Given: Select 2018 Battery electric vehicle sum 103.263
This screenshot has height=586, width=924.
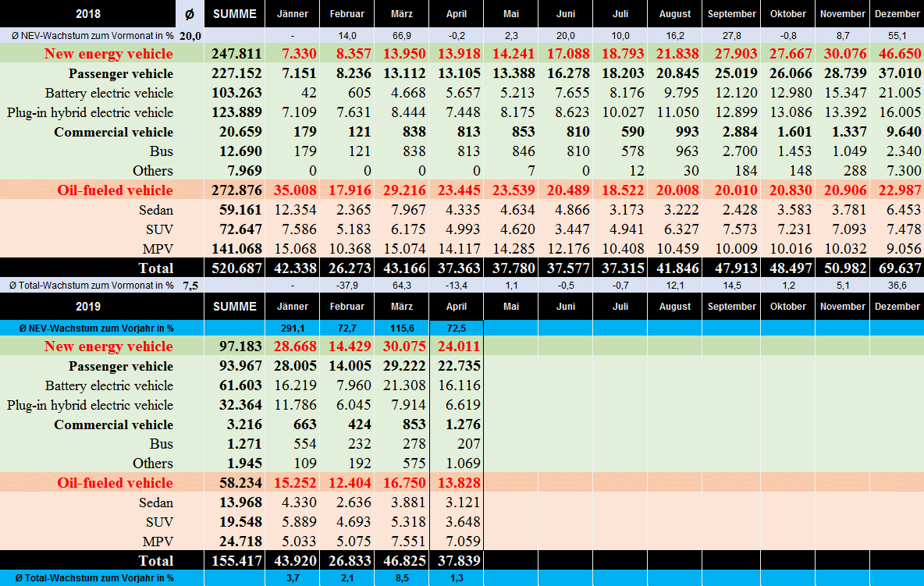Looking at the screenshot, I should (236, 92).
